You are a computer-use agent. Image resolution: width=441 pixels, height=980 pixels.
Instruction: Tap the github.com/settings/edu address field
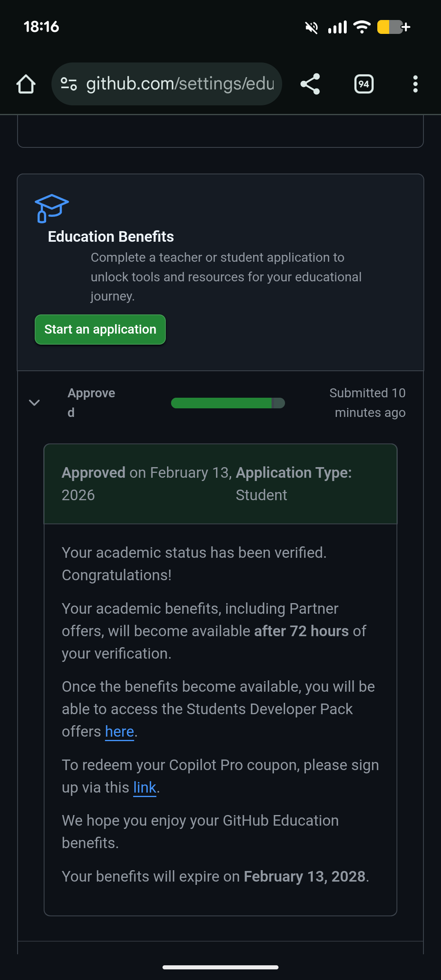point(180,84)
